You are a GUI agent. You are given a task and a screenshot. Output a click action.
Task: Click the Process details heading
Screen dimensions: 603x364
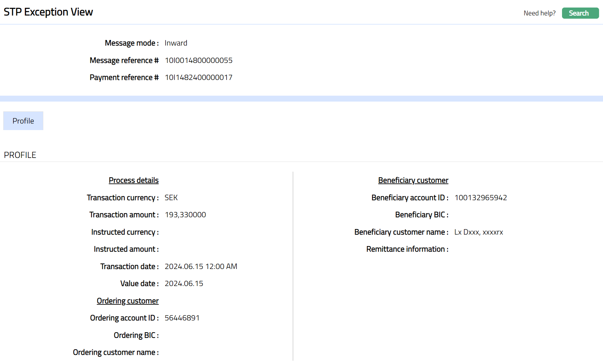(133, 181)
